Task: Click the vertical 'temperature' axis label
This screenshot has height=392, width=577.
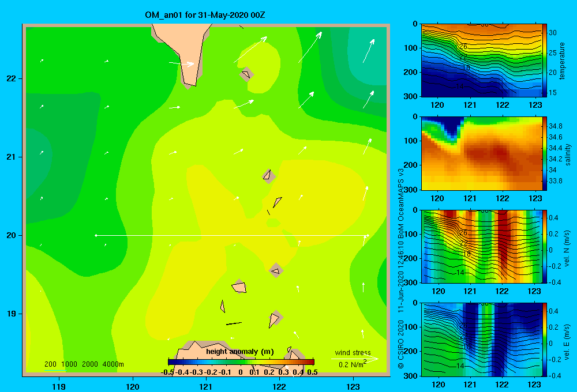Action: (562, 61)
